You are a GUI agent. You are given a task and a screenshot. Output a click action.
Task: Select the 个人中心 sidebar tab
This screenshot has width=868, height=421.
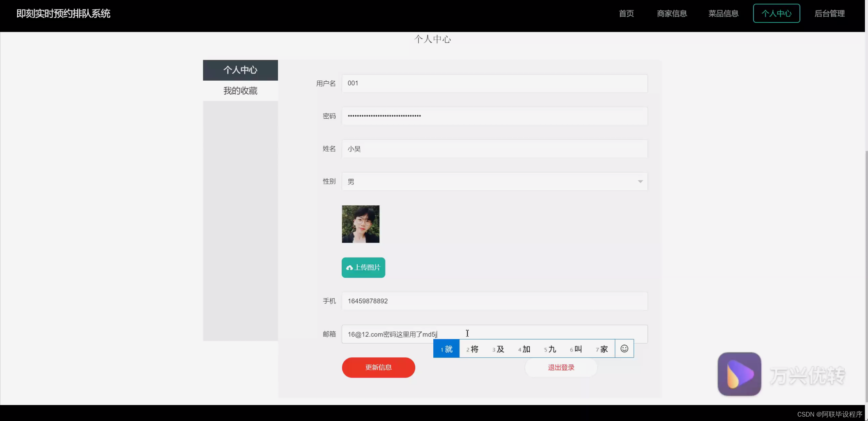(240, 70)
